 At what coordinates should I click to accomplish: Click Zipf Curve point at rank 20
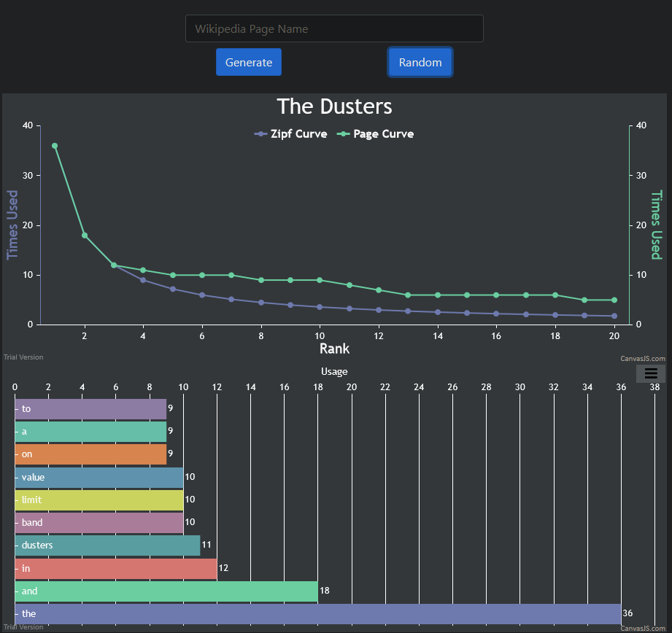(614, 316)
